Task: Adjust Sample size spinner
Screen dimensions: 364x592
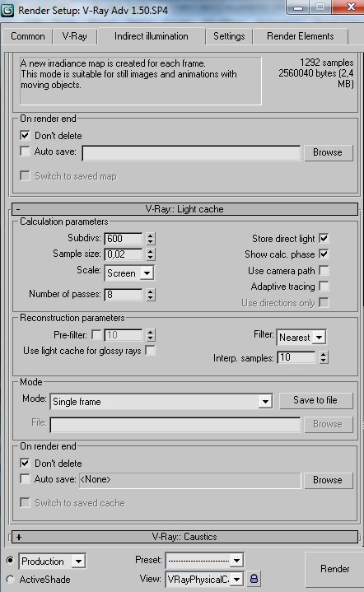Action: pyautogui.click(x=150, y=254)
